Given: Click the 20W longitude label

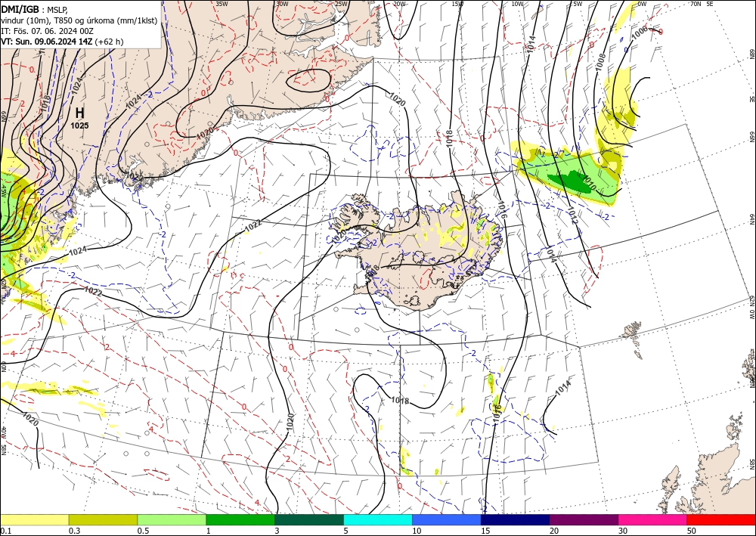Looking at the screenshot, I should (x=399, y=4).
